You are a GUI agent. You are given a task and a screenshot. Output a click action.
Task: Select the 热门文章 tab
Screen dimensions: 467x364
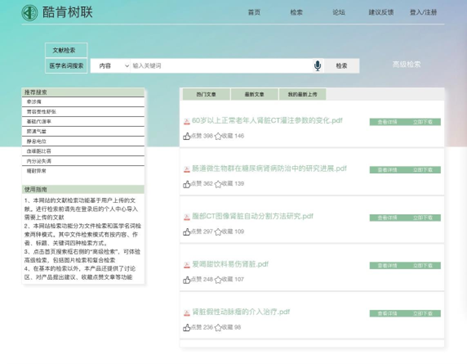point(206,94)
